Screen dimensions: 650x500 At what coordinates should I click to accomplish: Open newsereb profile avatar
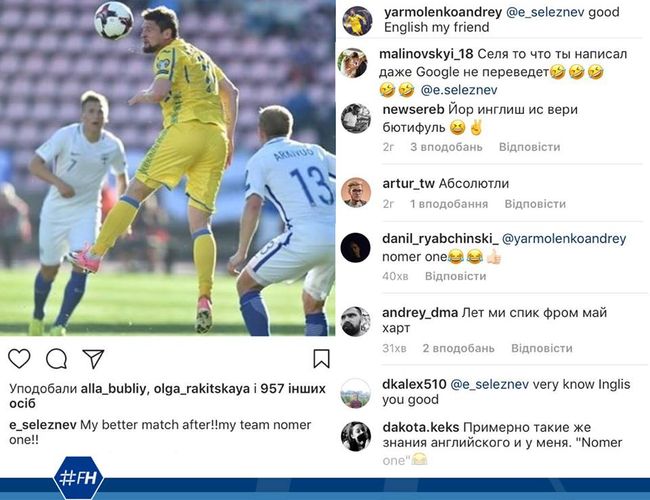click(x=356, y=119)
